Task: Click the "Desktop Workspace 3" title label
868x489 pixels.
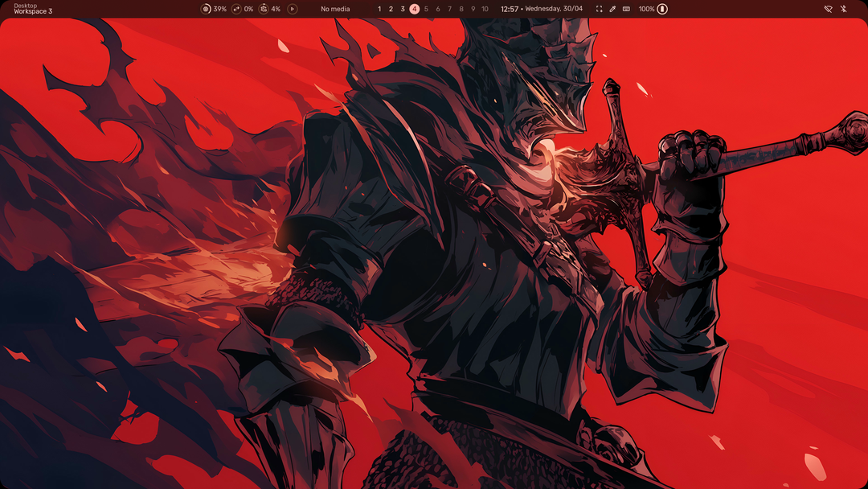Action: 33,8
